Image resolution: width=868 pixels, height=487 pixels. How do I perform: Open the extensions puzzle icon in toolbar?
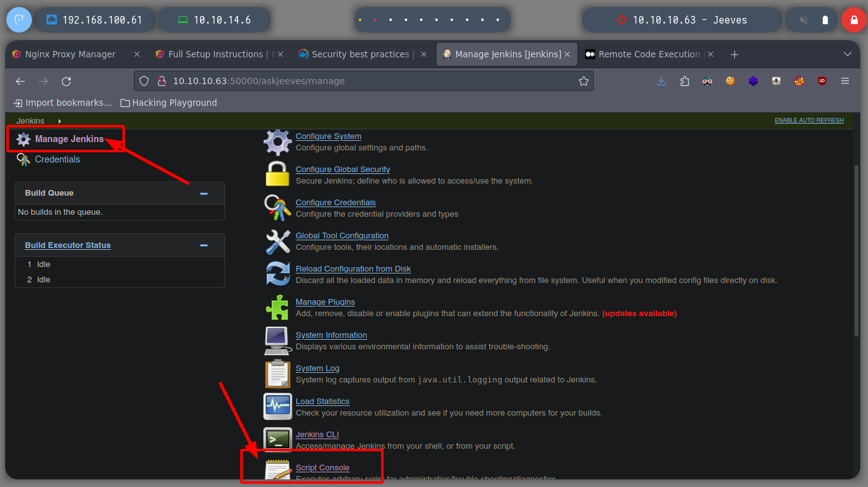[x=684, y=81]
